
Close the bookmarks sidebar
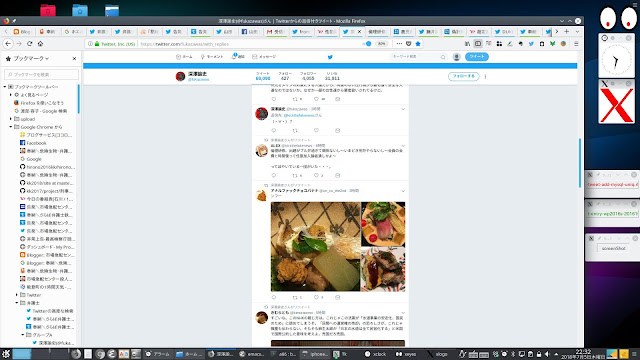tap(74, 58)
